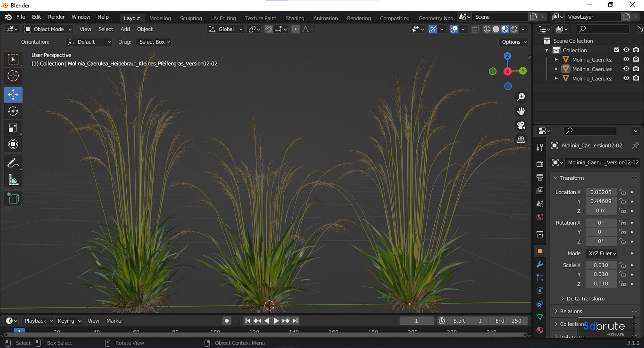Click the Add Cube tool
Image resolution: width=644 pixels, height=348 pixels.
click(x=13, y=199)
